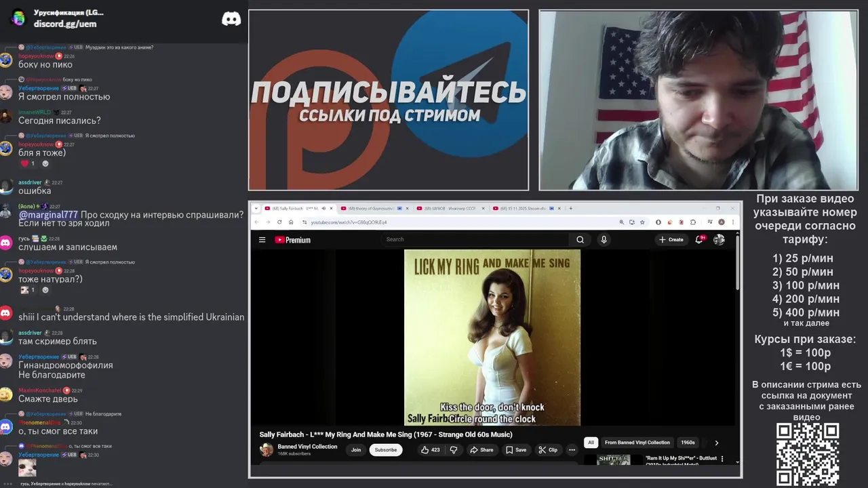Click chat message 'Смажте дверь'
The height and width of the screenshot is (488, 868).
pos(48,399)
